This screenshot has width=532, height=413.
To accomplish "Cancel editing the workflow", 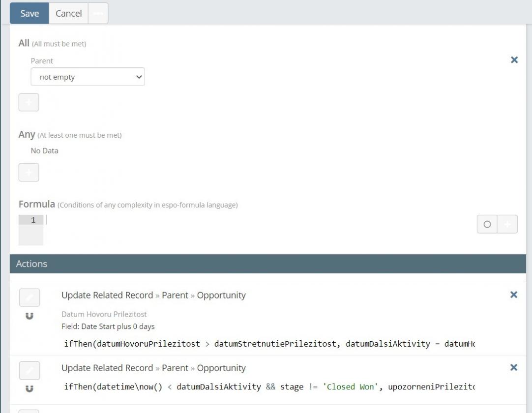I will 68,13.
